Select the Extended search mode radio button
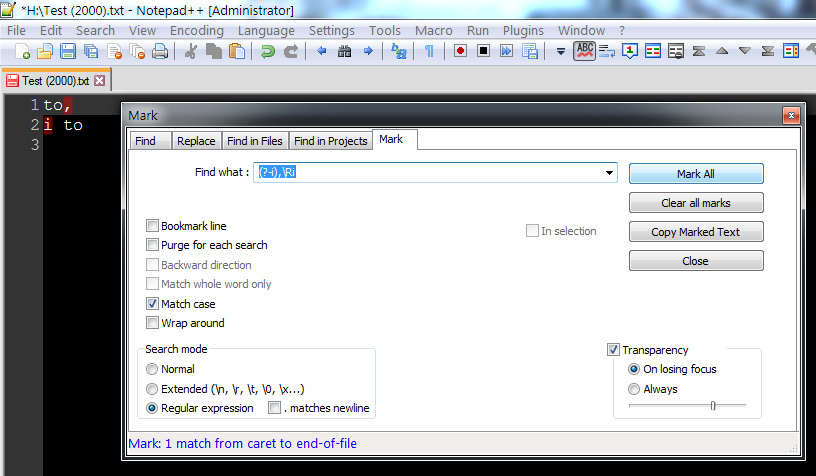 click(151, 389)
